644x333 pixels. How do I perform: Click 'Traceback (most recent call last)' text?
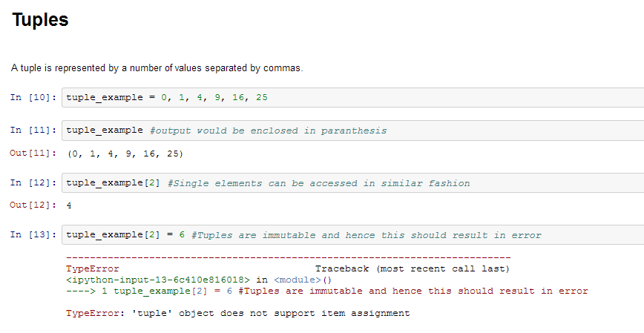pos(413,268)
